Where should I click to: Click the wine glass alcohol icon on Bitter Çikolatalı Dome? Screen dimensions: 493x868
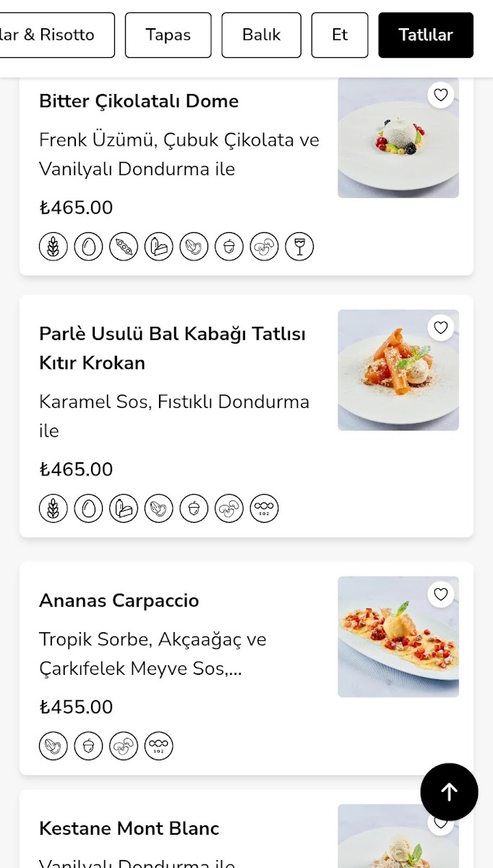(x=299, y=247)
